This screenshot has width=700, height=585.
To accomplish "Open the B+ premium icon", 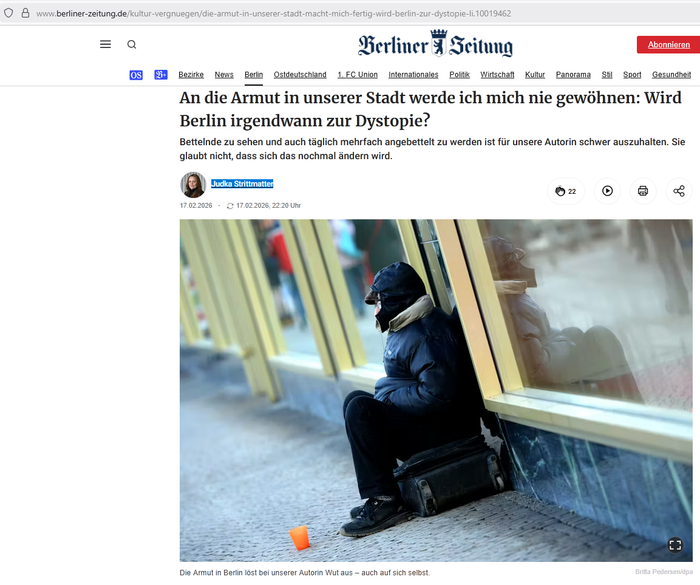I will point(161,75).
